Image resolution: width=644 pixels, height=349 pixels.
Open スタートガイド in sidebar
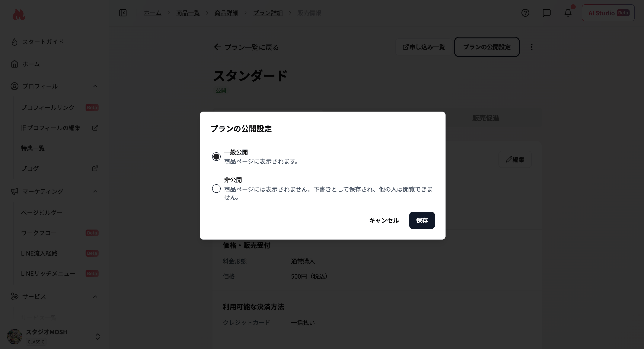(x=43, y=42)
